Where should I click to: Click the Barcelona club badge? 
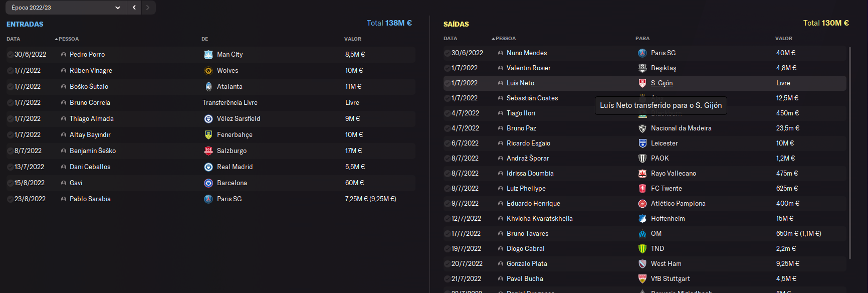(208, 183)
